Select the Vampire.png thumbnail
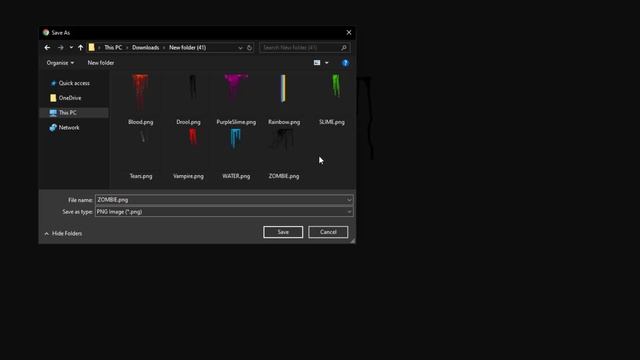The height and width of the screenshot is (360, 640). tap(193, 137)
